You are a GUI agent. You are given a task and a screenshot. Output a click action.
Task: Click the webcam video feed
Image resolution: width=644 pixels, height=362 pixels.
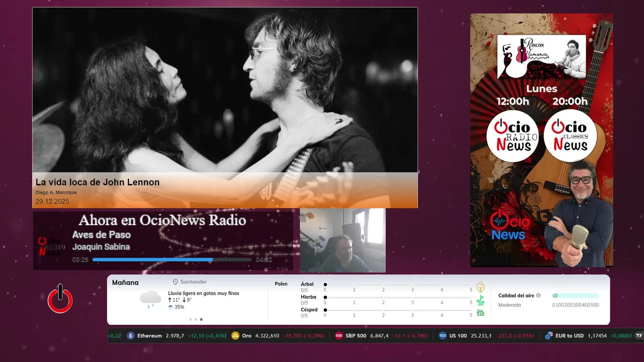pyautogui.click(x=343, y=240)
